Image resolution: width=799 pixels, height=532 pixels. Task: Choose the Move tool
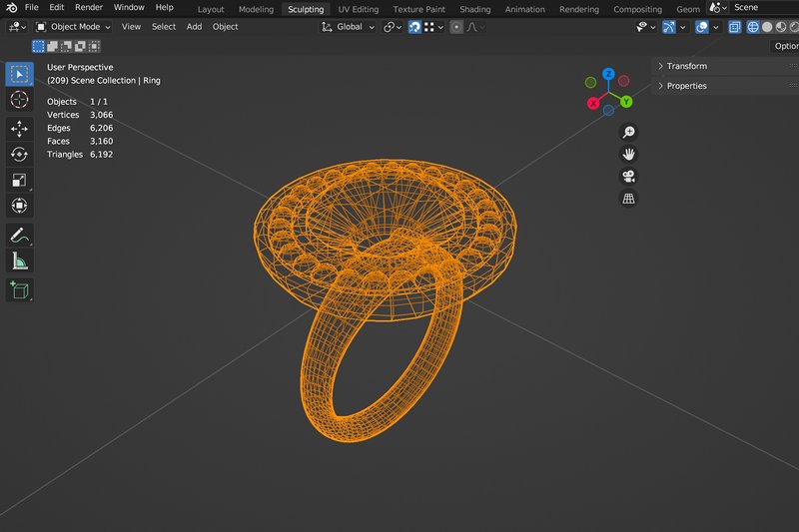tap(19, 129)
